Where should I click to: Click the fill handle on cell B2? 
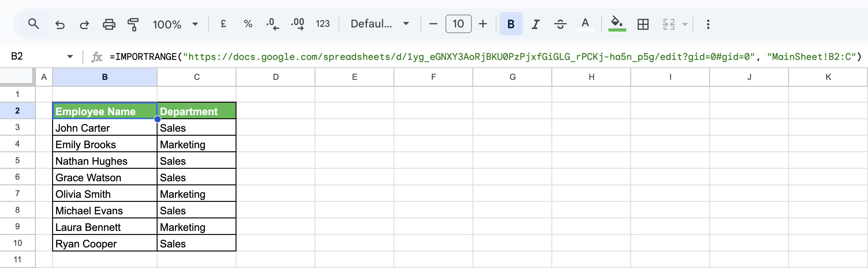[157, 119]
